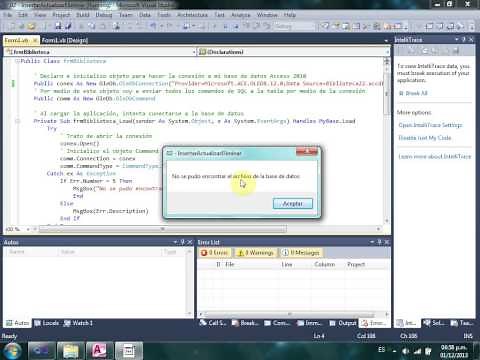The height and width of the screenshot is (360, 480).
Task: Open the Error List window position dropdown
Action: [372, 242]
